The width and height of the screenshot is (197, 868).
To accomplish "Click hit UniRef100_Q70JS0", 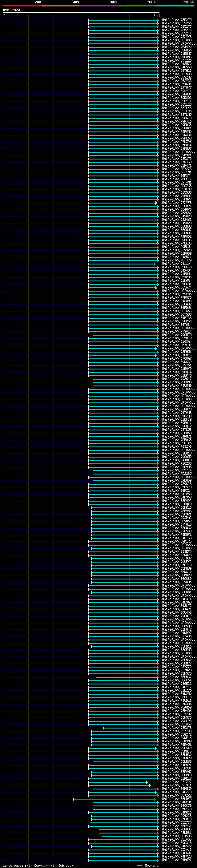I will (x=176, y=162).
